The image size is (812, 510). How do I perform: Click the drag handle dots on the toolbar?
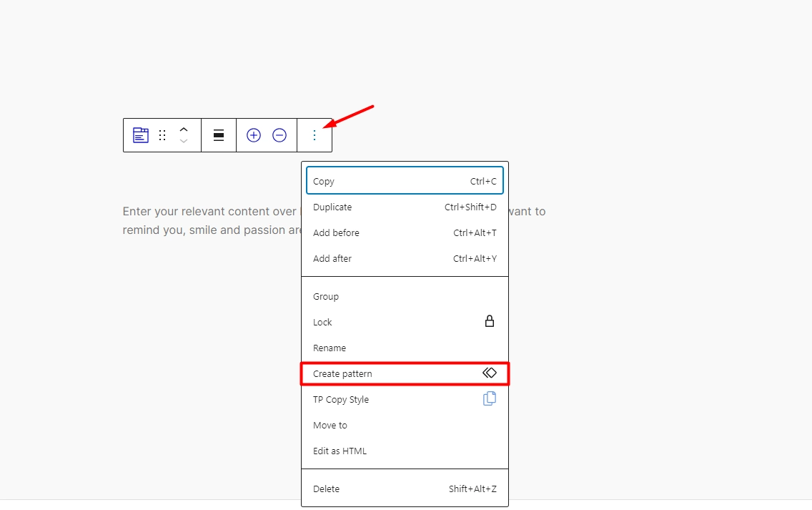point(162,134)
